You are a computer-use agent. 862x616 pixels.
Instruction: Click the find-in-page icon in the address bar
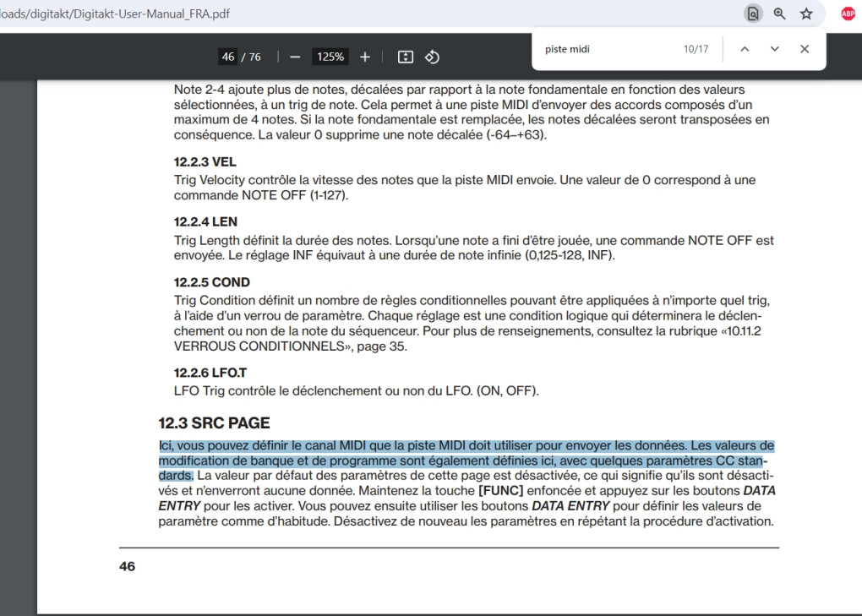[x=753, y=14]
